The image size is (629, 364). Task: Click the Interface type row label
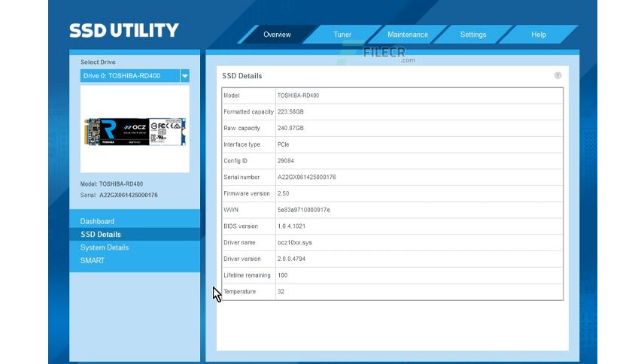242,144
